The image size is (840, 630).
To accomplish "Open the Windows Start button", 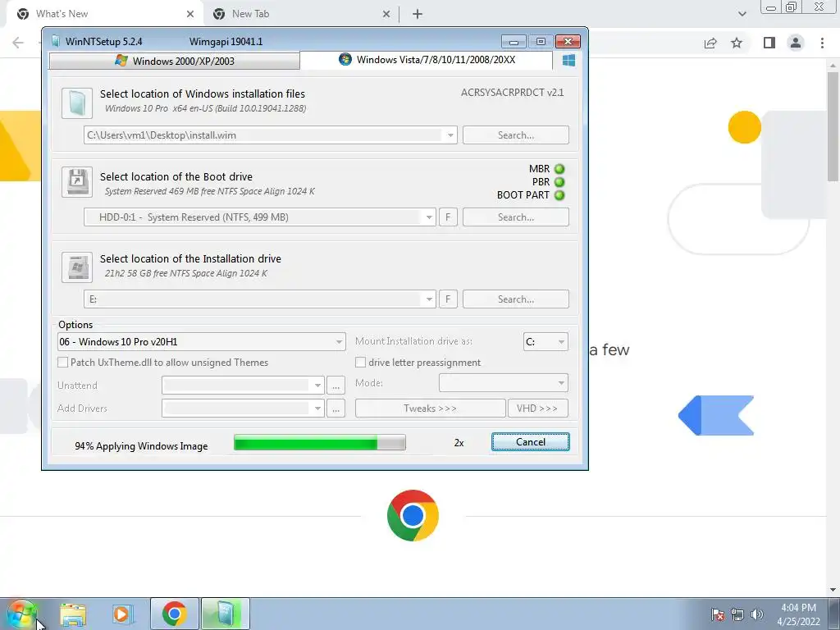I will [x=21, y=614].
